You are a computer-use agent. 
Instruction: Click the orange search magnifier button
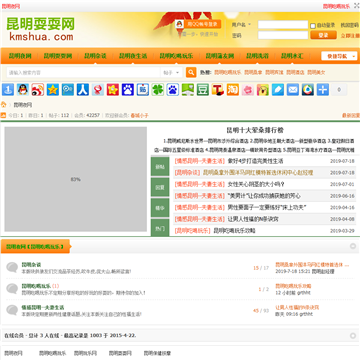tap(191, 72)
